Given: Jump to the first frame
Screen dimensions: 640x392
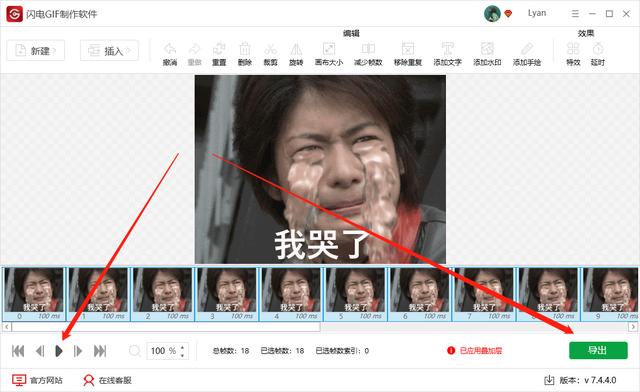Looking at the screenshot, I should (18, 351).
